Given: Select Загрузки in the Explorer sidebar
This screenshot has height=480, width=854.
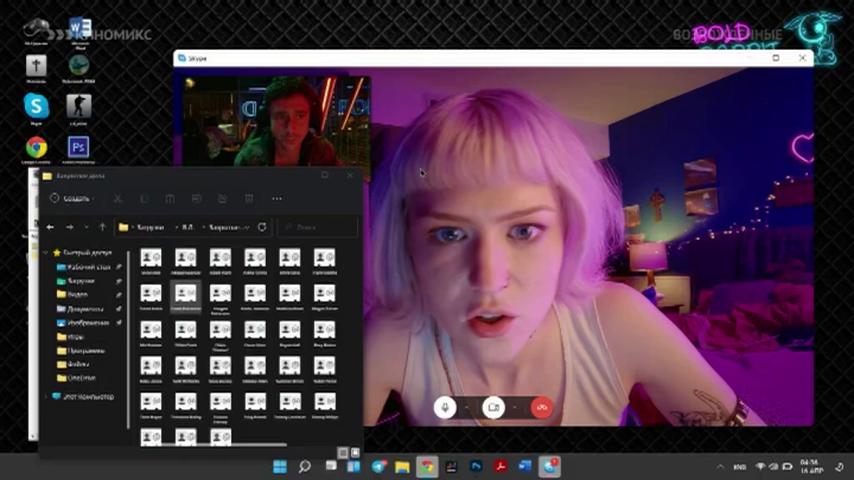Looking at the screenshot, I should point(81,281).
